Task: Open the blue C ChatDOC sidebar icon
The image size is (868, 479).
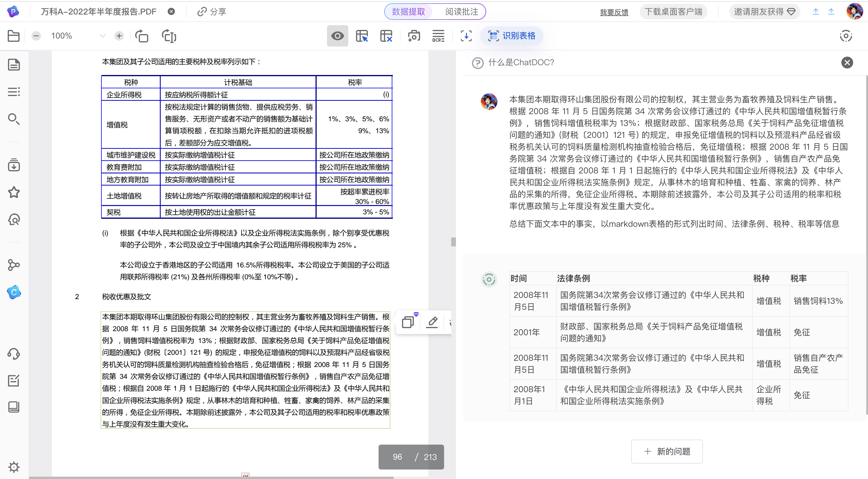Action: 13,292
